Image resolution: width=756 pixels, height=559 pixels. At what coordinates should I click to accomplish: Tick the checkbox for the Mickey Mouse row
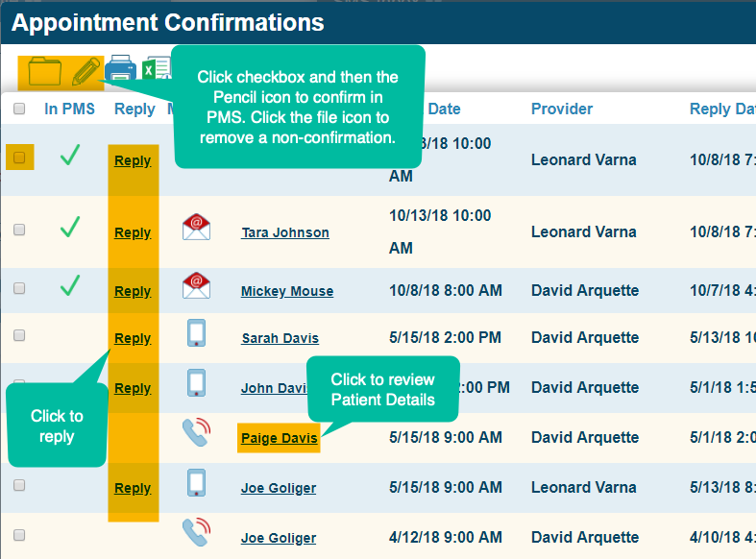tap(19, 287)
